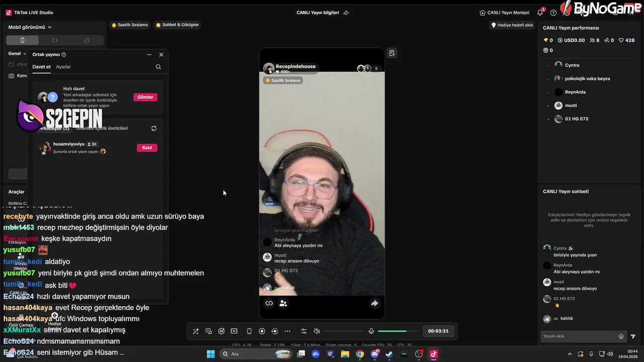Click the phone orientation icon in bottom toolbar
Image resolution: width=644 pixels, height=362 pixels.
coord(249,331)
